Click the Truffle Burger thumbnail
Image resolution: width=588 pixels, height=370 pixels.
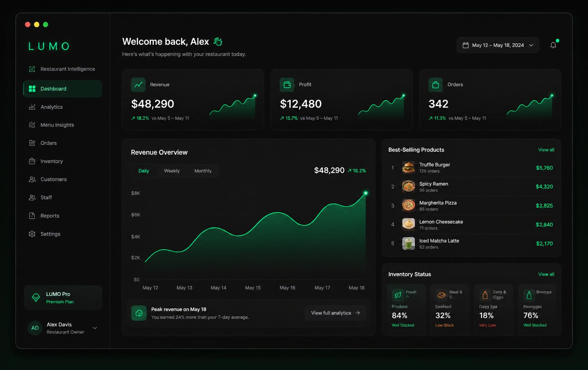pyautogui.click(x=408, y=168)
